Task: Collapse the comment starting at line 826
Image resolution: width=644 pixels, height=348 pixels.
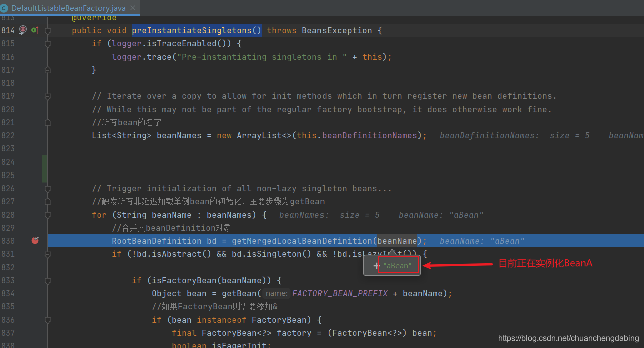Action: click(48, 189)
